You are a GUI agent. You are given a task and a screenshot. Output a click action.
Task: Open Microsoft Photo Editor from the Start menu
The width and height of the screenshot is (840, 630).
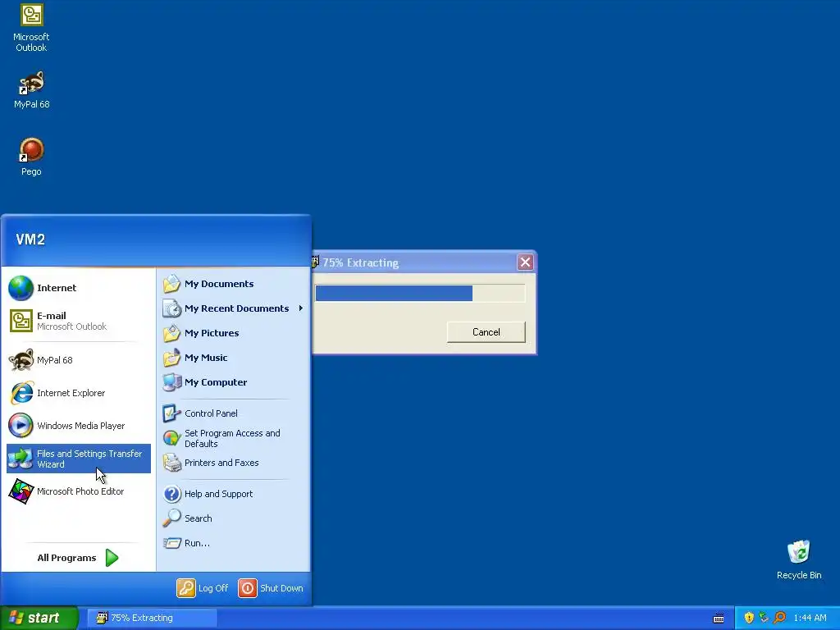(x=79, y=491)
